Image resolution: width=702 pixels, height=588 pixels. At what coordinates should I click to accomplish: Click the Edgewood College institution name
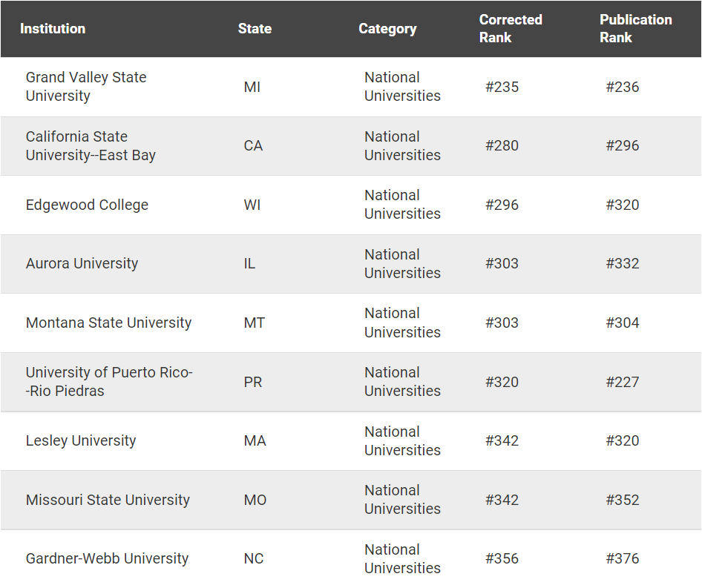coord(87,205)
